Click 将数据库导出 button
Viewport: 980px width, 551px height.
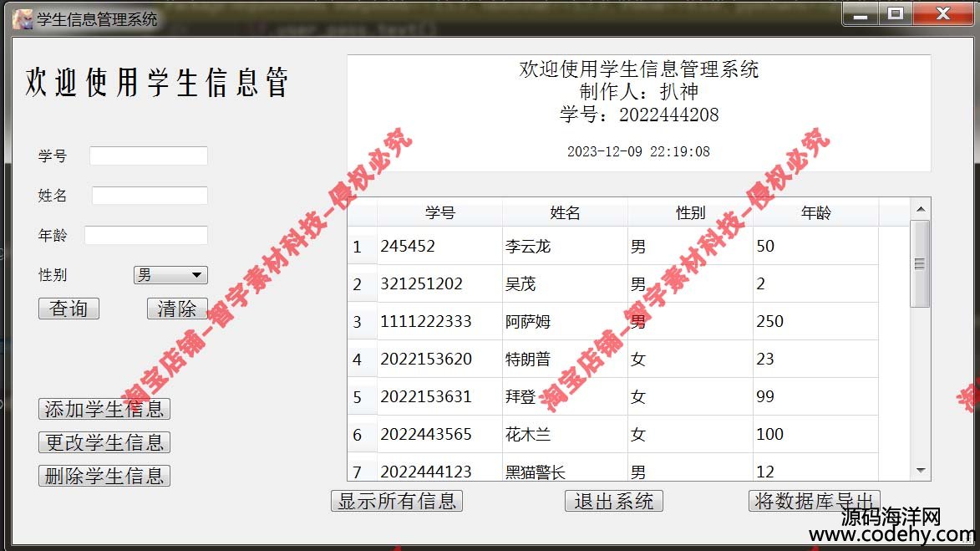pyautogui.click(x=814, y=501)
